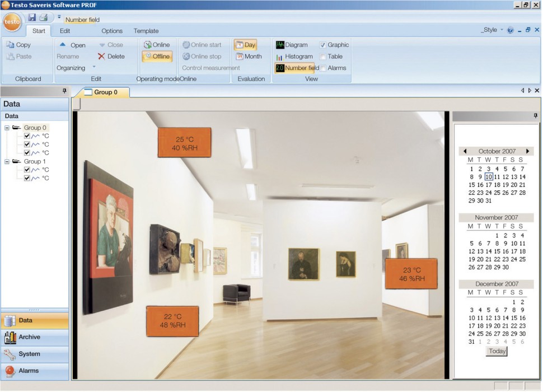Image resolution: width=543 pixels, height=392 pixels.
Task: Switch to Month evaluation
Action: pos(240,57)
